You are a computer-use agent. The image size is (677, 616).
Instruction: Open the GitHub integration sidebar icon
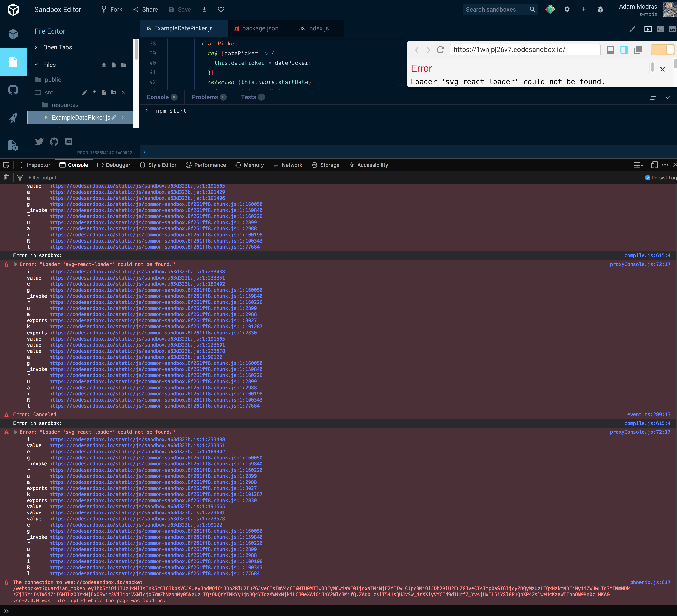(x=13, y=90)
